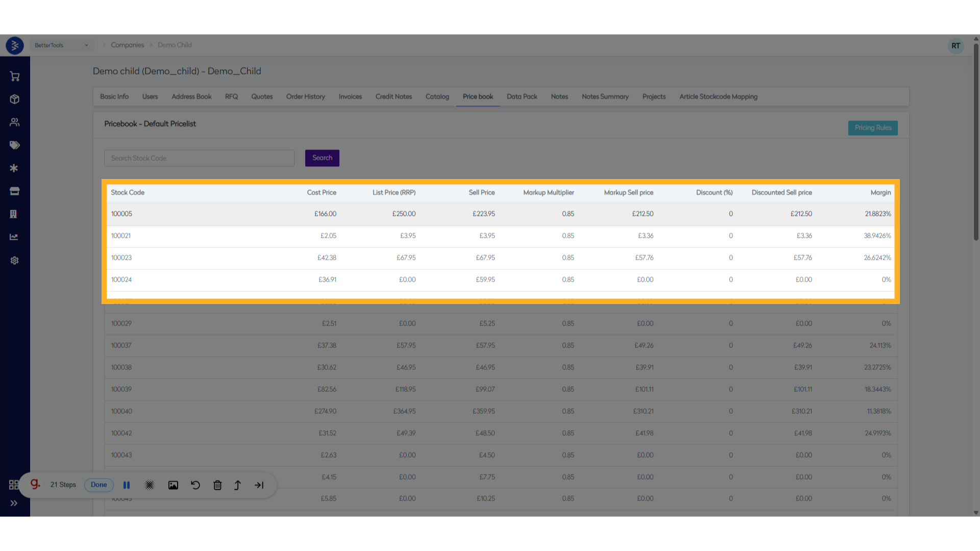
Task: Focus the Search Stock Code field
Action: pyautogui.click(x=199, y=158)
